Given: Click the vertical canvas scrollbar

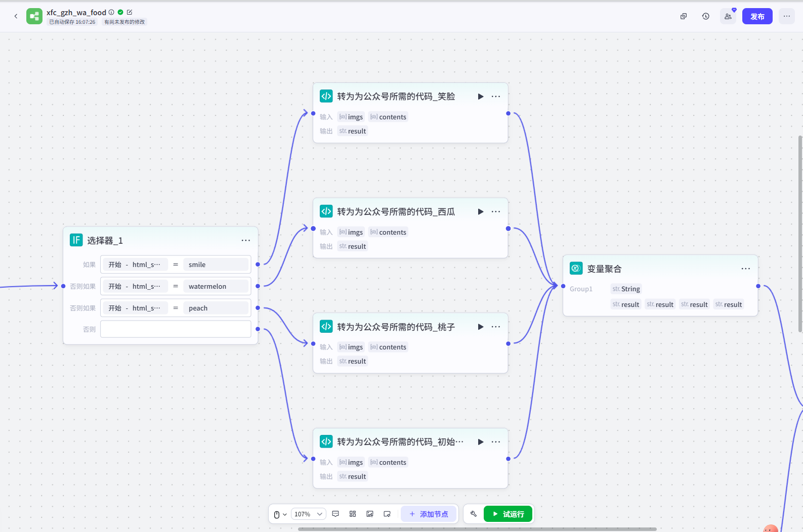Looking at the screenshot, I should pyautogui.click(x=800, y=234).
